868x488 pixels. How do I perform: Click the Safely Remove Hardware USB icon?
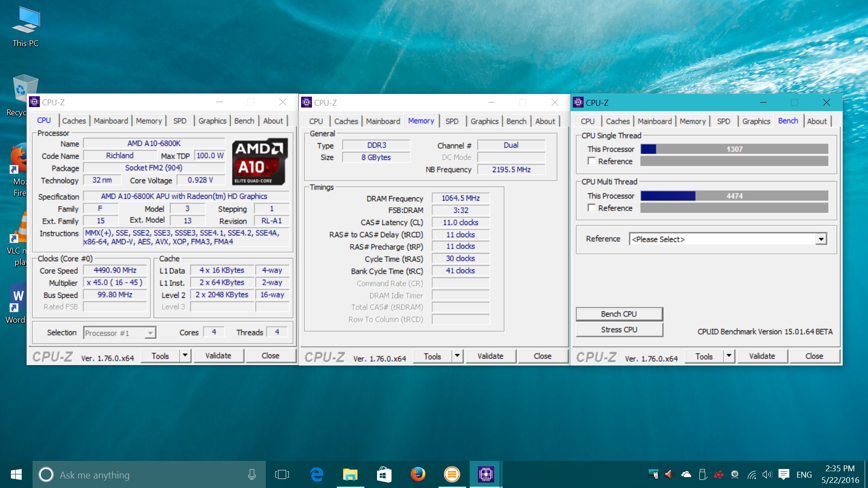[703, 474]
